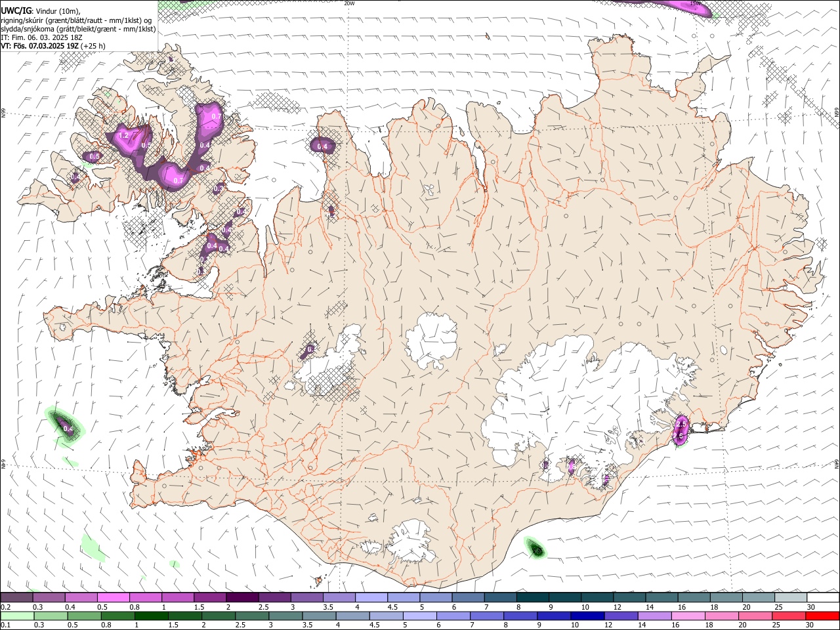Pick the 0.5–0.8 medium green swatch in lower legend

84,616
